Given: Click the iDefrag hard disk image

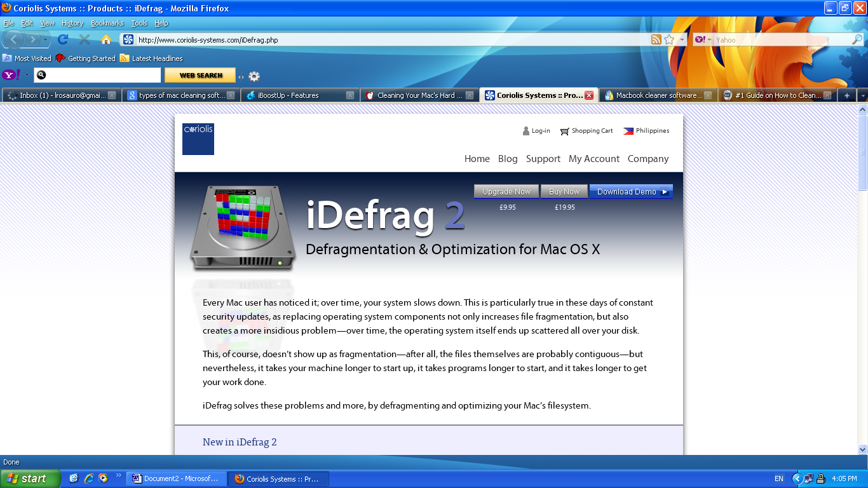Looking at the screenshot, I should (243, 227).
